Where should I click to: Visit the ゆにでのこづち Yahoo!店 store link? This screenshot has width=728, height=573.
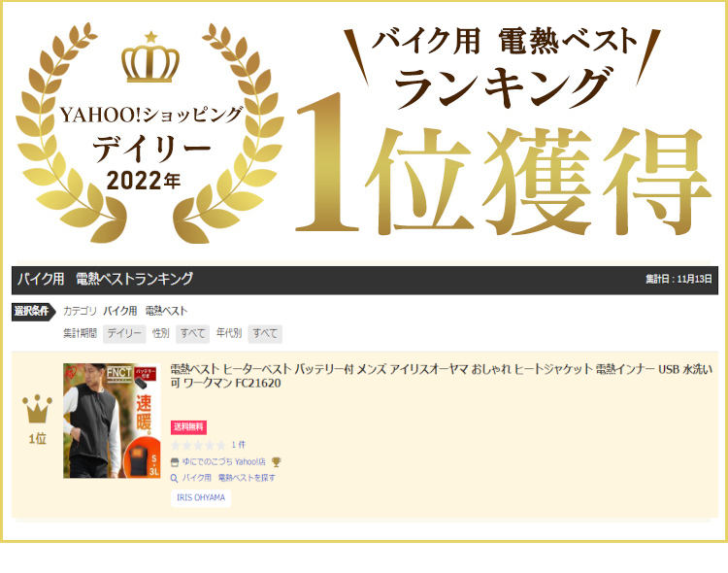224,462
